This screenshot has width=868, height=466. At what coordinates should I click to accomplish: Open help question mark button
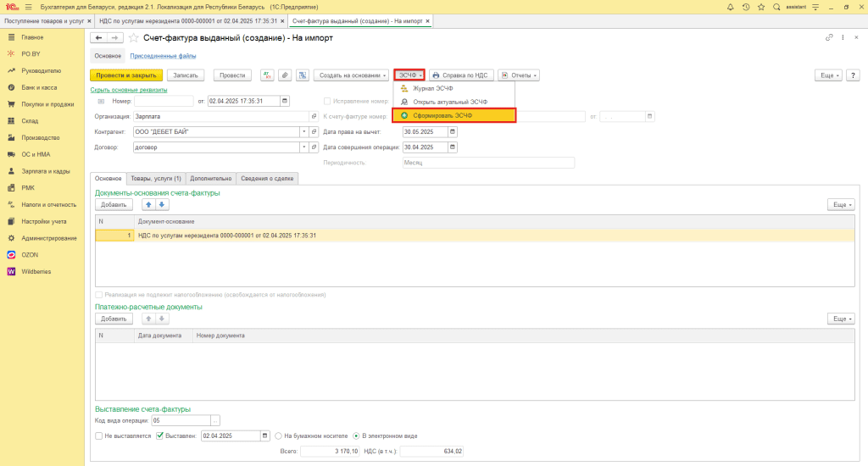(x=853, y=75)
